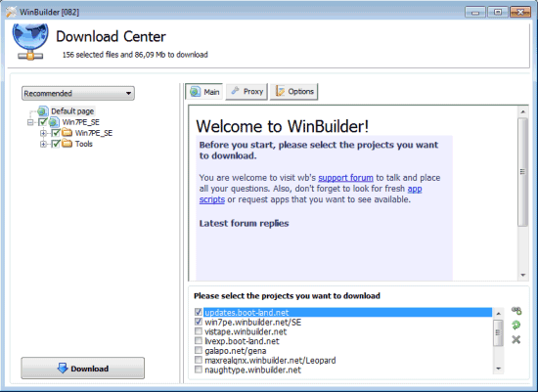Enable livexp.boot-land.net checkbox

click(199, 341)
